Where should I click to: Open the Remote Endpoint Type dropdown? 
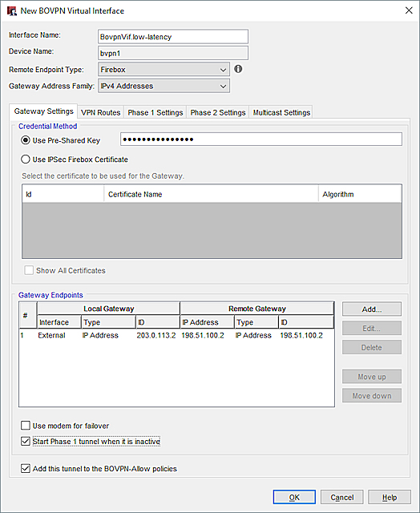coord(164,70)
